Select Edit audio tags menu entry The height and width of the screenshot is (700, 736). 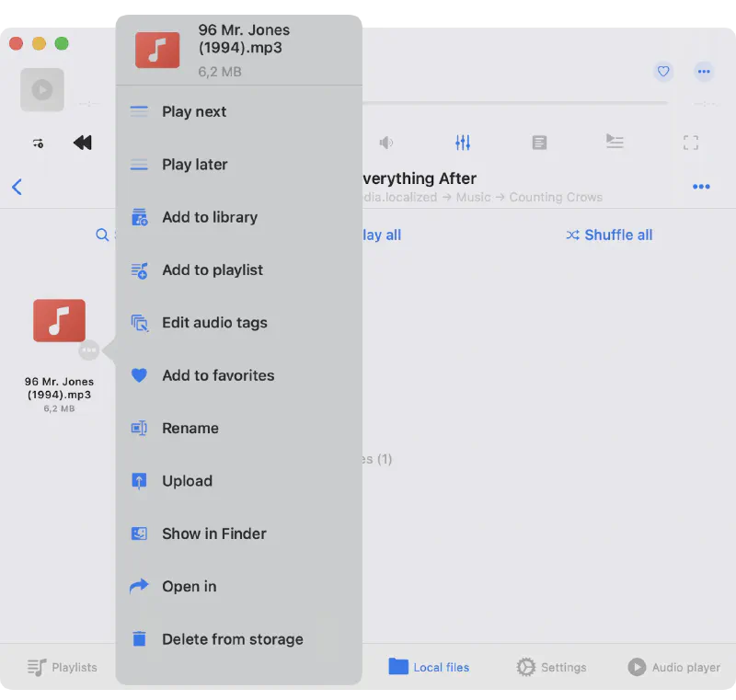coord(214,323)
